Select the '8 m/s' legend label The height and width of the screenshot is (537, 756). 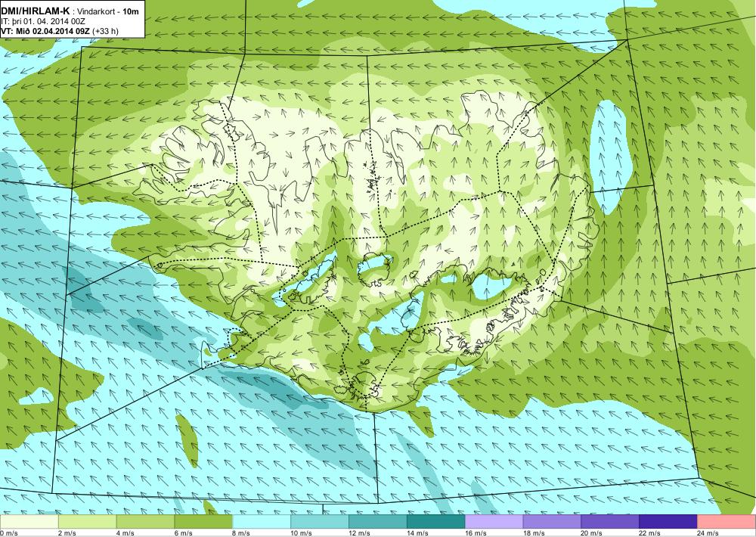click(242, 533)
